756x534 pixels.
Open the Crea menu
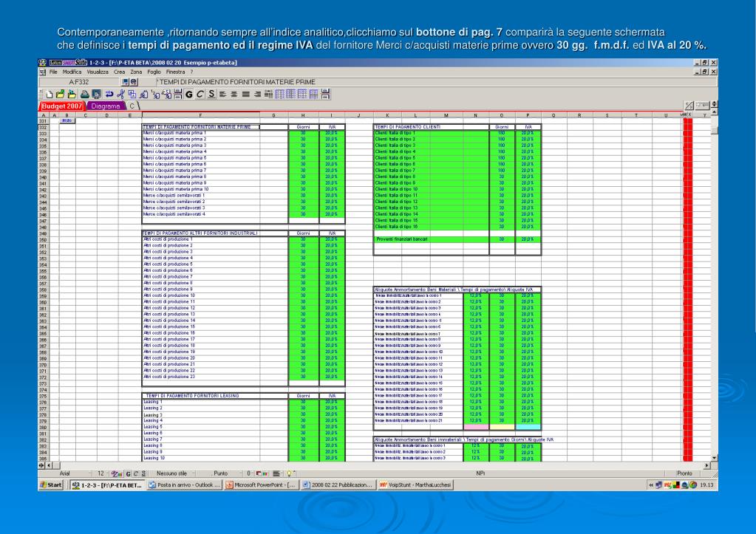click(119, 72)
